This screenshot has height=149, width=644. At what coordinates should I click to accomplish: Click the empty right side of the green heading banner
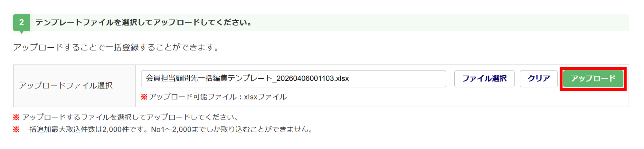[x=451, y=23]
